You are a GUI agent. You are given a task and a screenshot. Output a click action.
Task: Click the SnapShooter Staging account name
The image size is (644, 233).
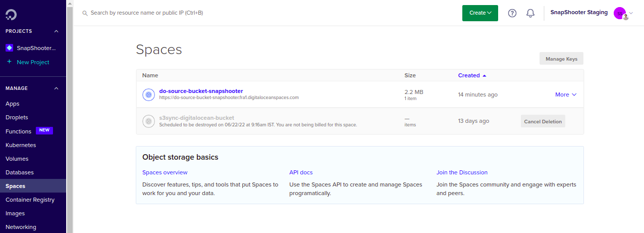579,13
